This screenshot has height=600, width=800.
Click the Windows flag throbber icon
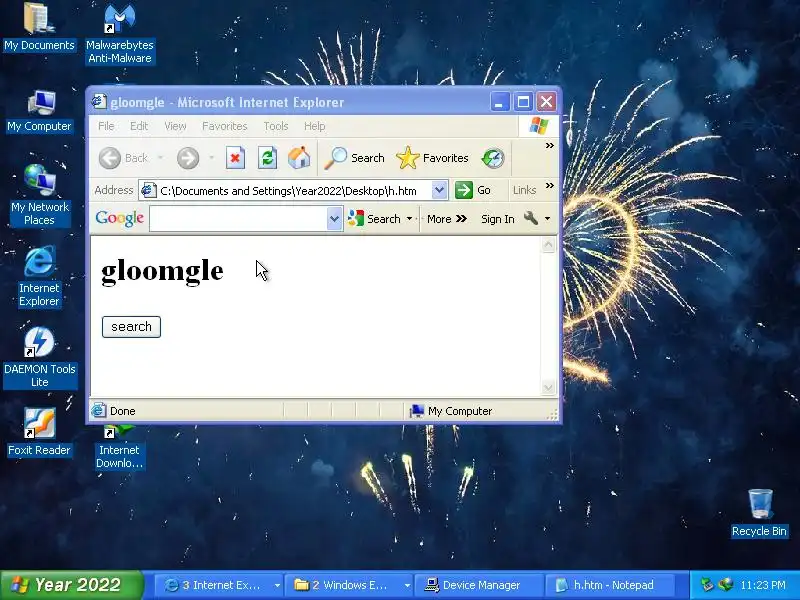pyautogui.click(x=539, y=126)
